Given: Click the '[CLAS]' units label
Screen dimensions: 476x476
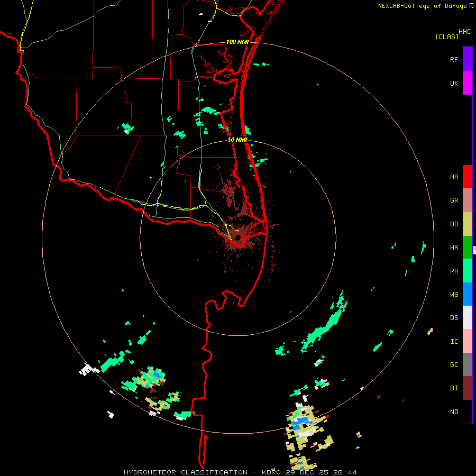Looking at the screenshot, I should coord(446,36).
